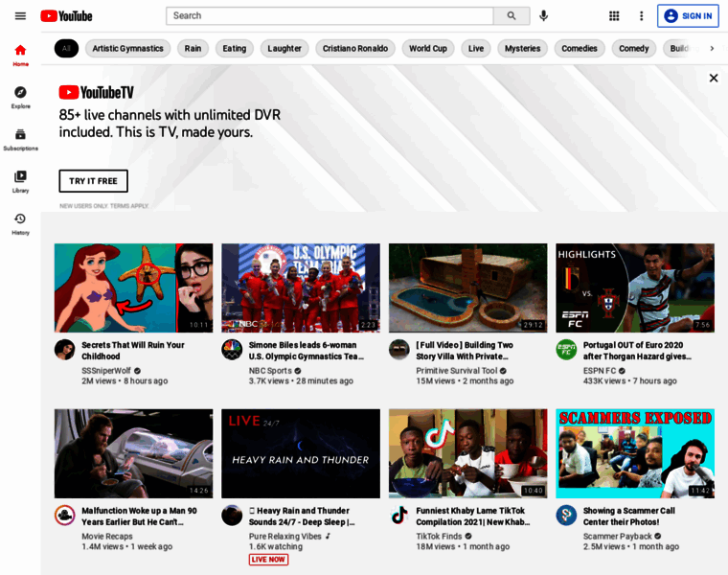This screenshot has width=728, height=575.
Task: Open Pure Relaxing Vibes channel avatar
Action: click(232, 515)
